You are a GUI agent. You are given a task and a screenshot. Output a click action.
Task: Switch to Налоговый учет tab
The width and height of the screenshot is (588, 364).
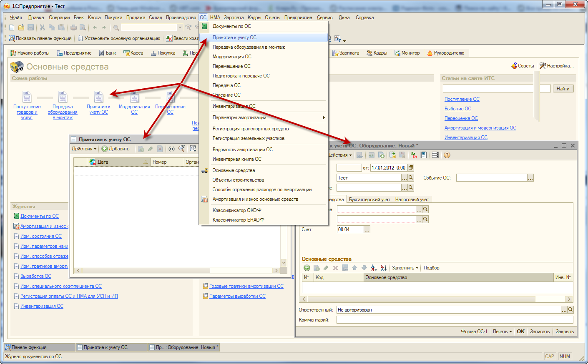[x=412, y=199]
